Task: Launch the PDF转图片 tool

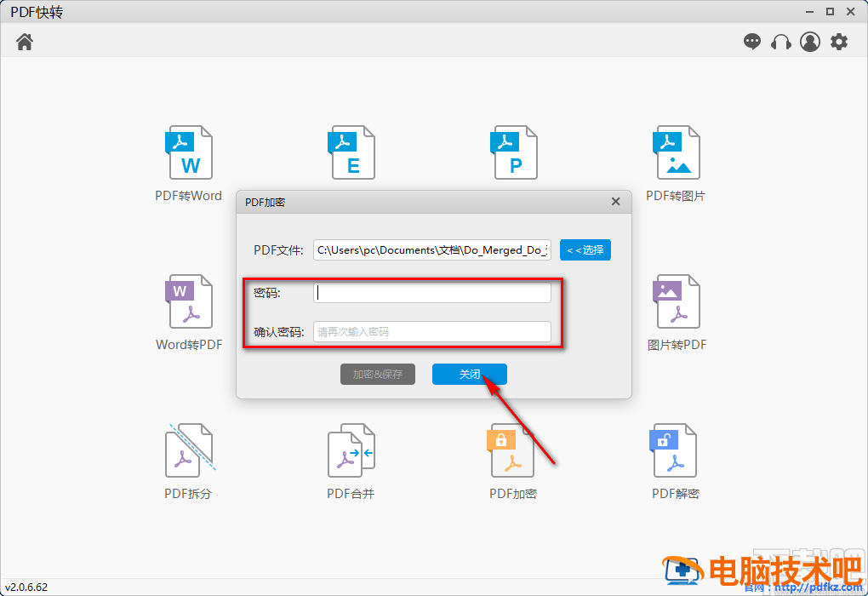Action: click(x=676, y=164)
